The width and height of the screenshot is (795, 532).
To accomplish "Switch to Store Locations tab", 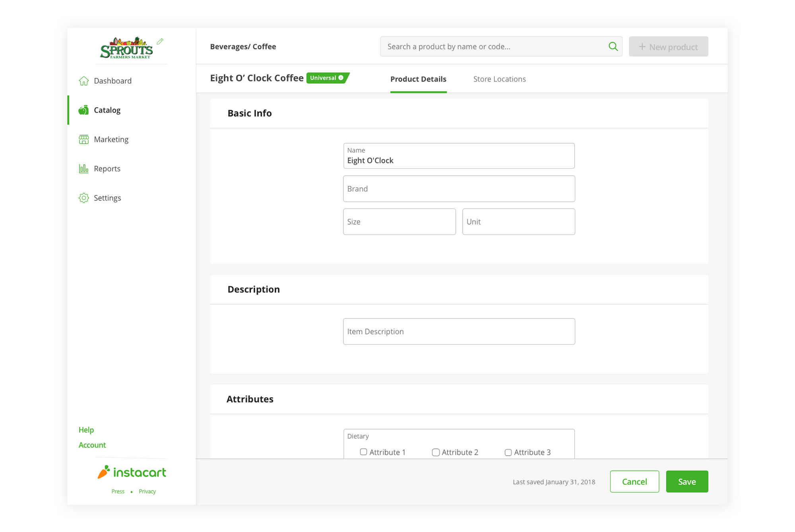I will click(499, 79).
